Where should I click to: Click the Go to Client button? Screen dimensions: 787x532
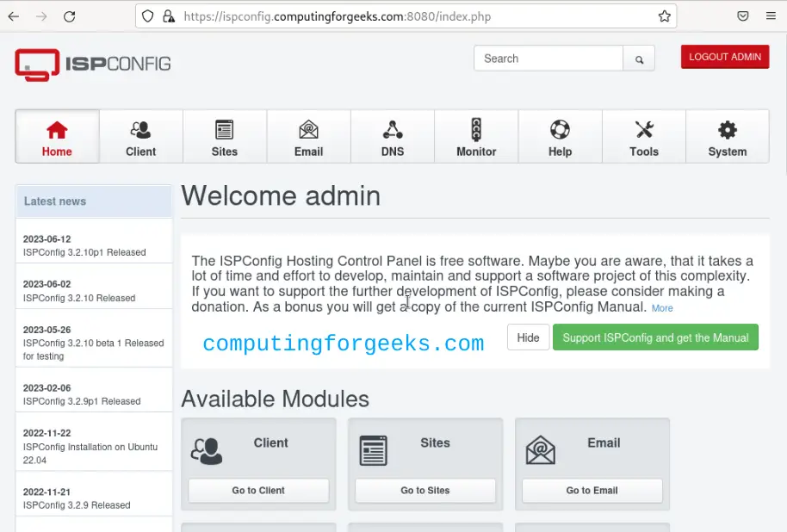[258, 491]
